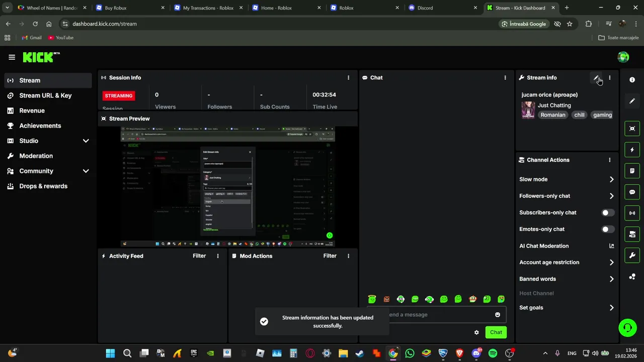Click the three-dots cluster icon in right rail
The width and height of the screenshot is (644, 362).
tap(632, 277)
